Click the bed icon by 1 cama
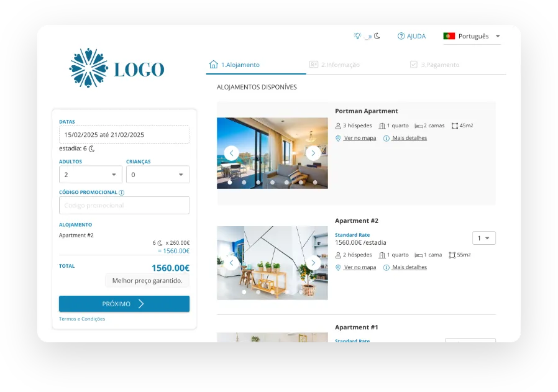 point(419,255)
